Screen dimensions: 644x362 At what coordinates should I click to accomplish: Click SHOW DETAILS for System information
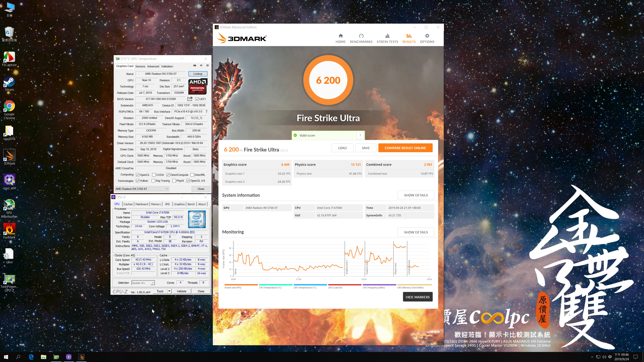pos(416,195)
